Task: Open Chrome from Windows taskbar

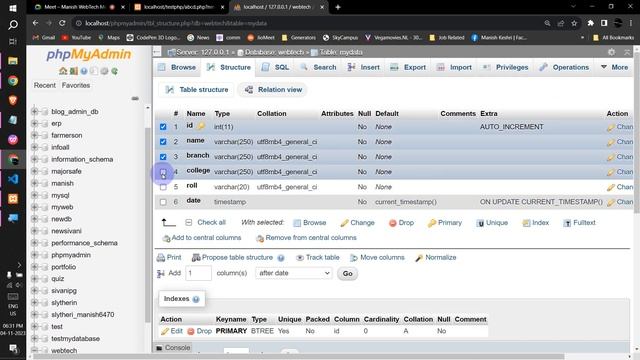Action: pyautogui.click(x=13, y=80)
